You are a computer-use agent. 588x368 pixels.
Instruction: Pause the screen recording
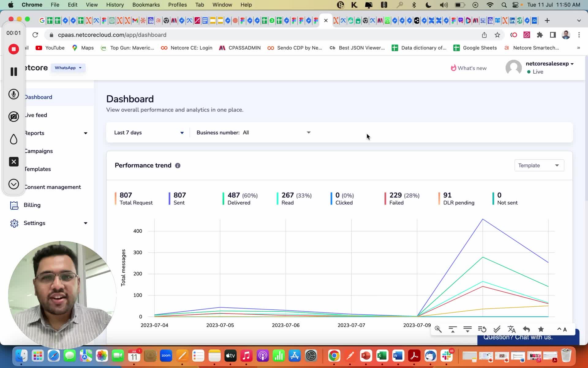click(x=13, y=71)
